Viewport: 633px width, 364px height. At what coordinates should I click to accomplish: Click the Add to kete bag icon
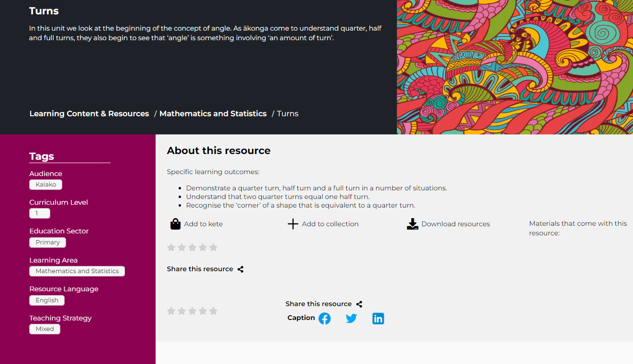(176, 224)
